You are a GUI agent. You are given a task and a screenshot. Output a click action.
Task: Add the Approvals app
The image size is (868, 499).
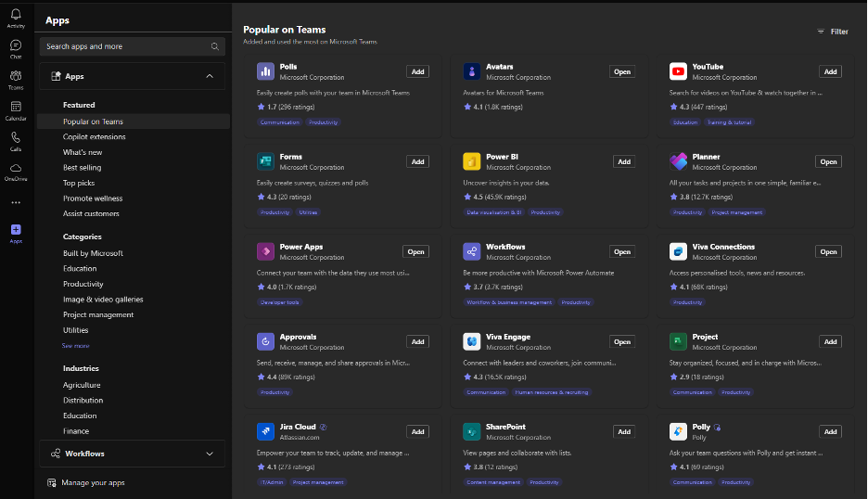418,341
